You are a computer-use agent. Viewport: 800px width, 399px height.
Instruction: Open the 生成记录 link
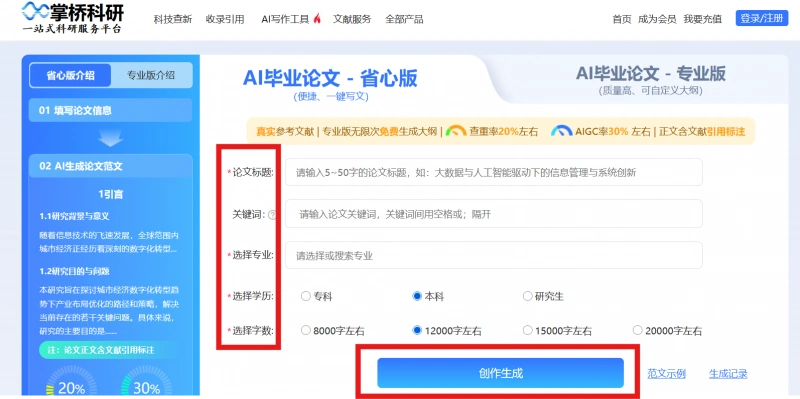click(728, 373)
